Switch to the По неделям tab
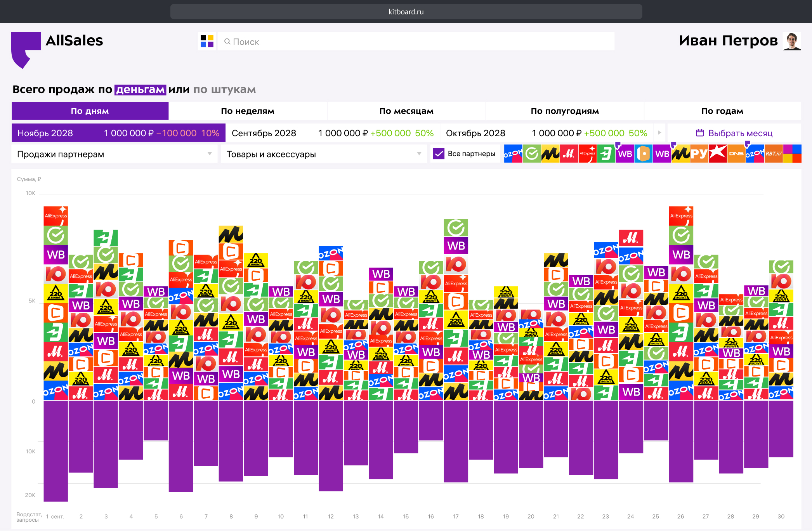Viewport: 812px width, 531px height. coord(248,111)
